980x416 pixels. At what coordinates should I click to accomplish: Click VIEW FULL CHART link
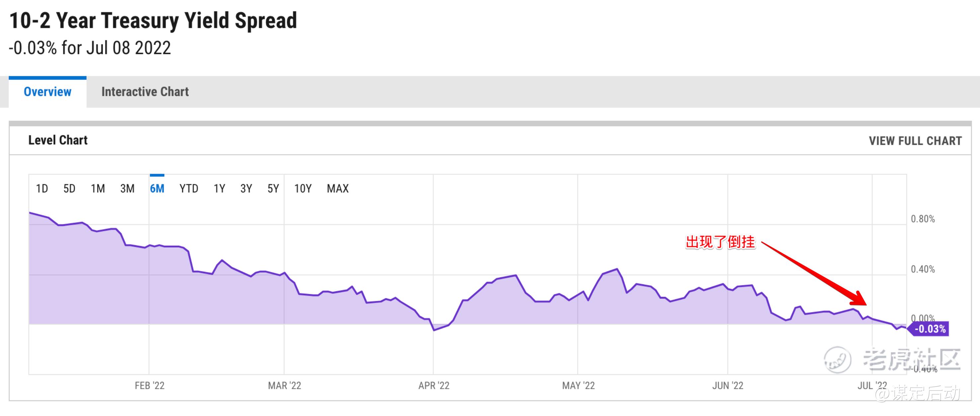point(915,141)
